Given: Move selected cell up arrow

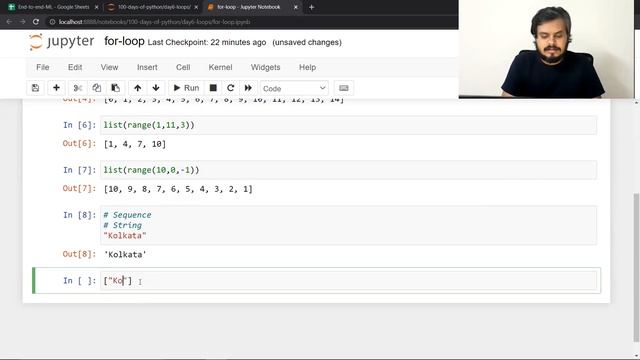Looking at the screenshot, I should pyautogui.click(x=138, y=88).
